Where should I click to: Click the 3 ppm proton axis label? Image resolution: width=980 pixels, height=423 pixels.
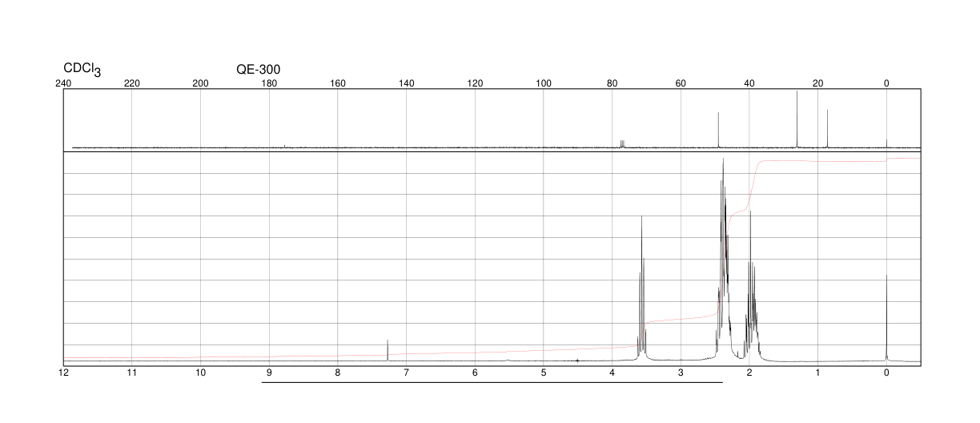pos(681,373)
